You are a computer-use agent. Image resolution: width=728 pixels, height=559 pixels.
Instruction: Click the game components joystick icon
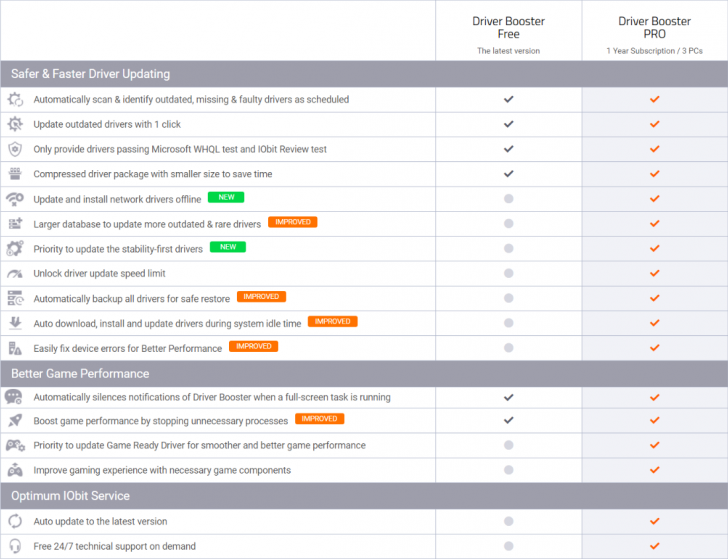[15, 470]
